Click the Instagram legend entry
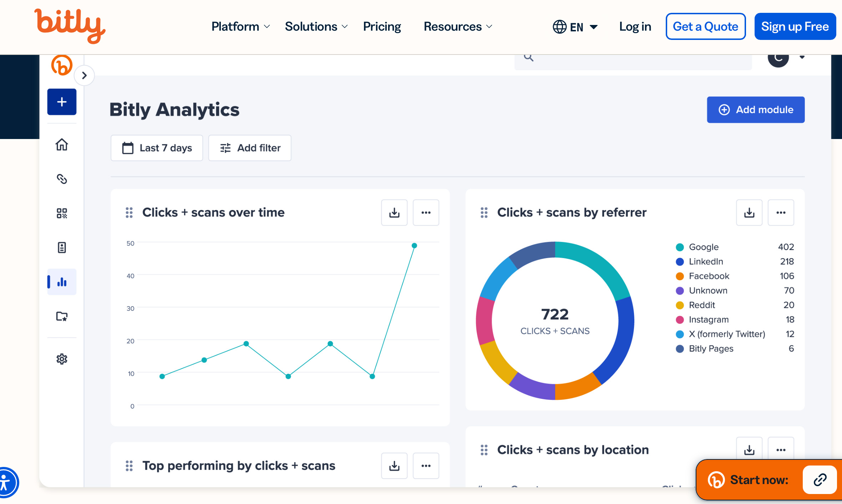The width and height of the screenshot is (842, 504). pos(735,320)
